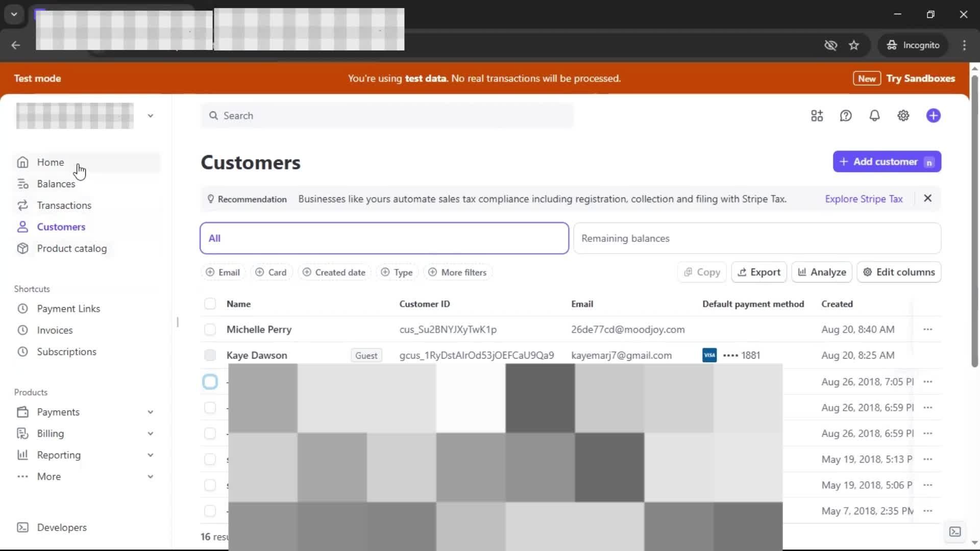Click the purple plus create icon
980x551 pixels.
click(x=933, y=116)
